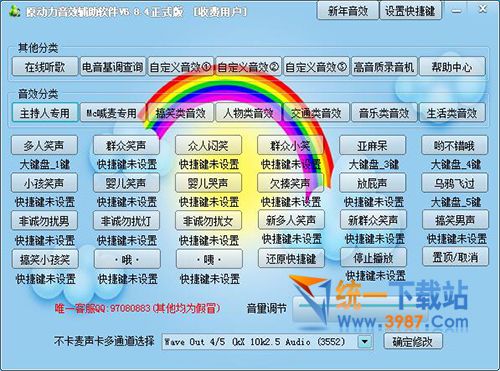This screenshot has height=371, width=500.
Task: Open 自定义音效① custom effects
Action: coord(181,67)
